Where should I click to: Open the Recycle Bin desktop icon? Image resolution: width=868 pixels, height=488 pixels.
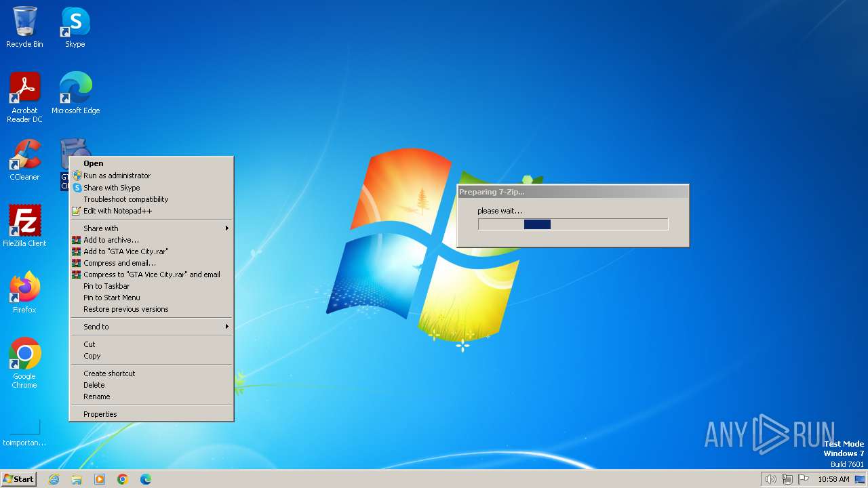pyautogui.click(x=24, y=27)
